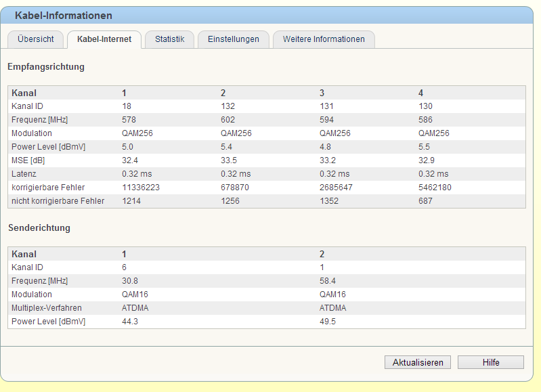Viewport: 541px width, 392px height.
Task: Open the Statistik tab
Action: (x=169, y=39)
